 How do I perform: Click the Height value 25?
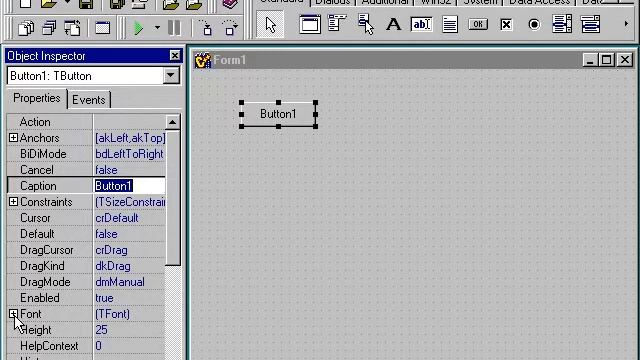pos(101,330)
